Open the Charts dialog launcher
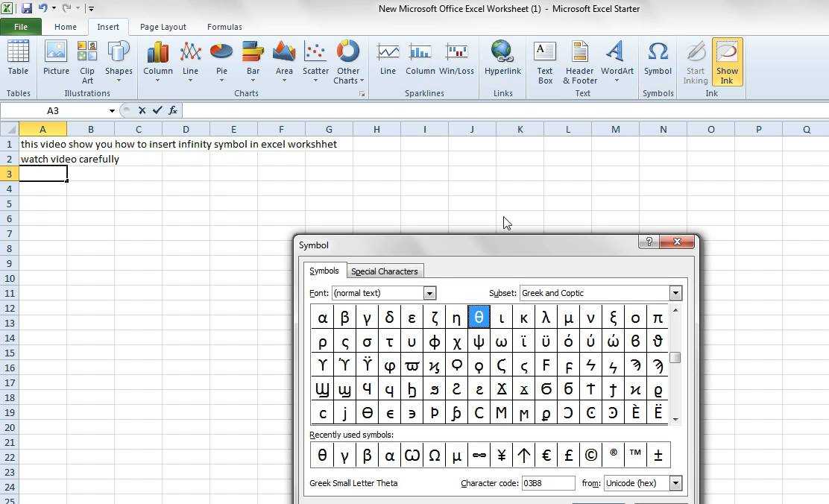The image size is (829, 504). coord(362,94)
